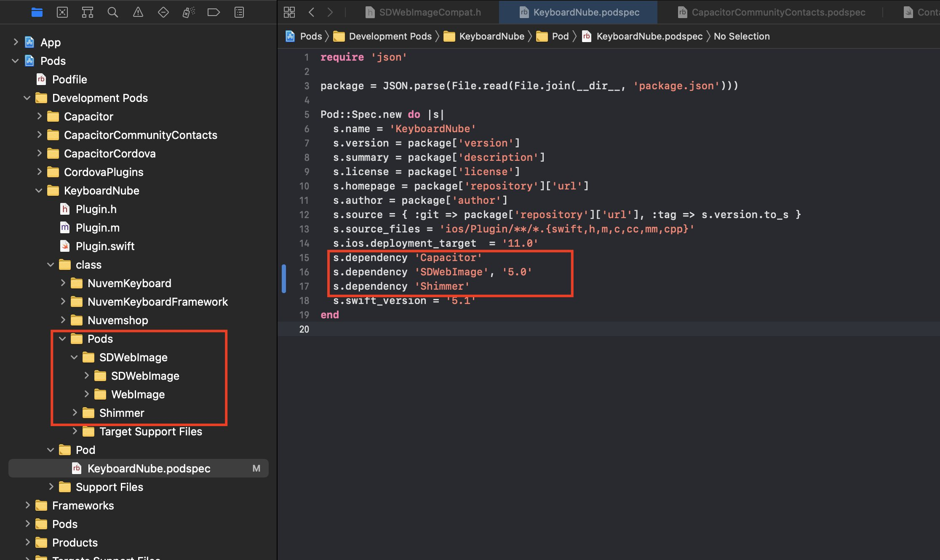This screenshot has width=940, height=560.
Task: Click the No Selection breadcrumb
Action: (742, 36)
